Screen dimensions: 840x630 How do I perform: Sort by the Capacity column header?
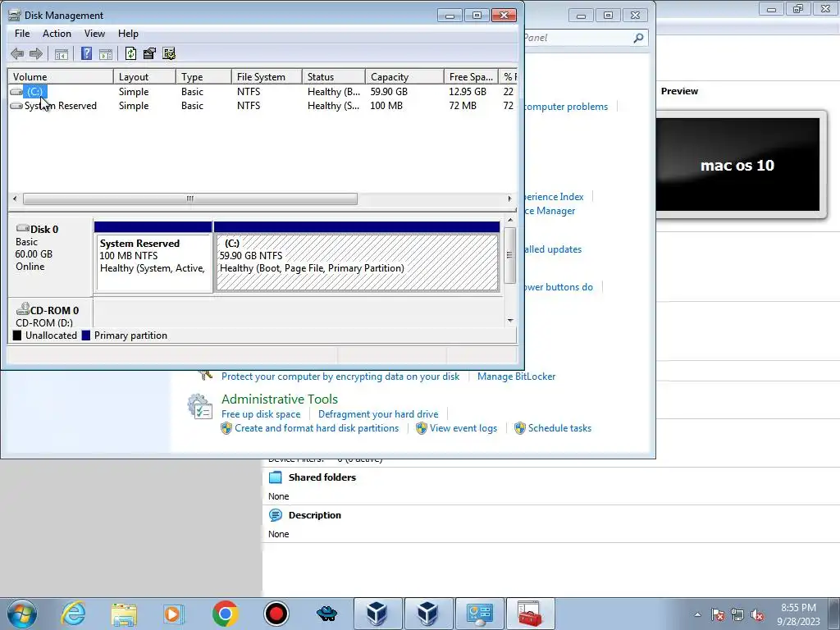pos(404,76)
